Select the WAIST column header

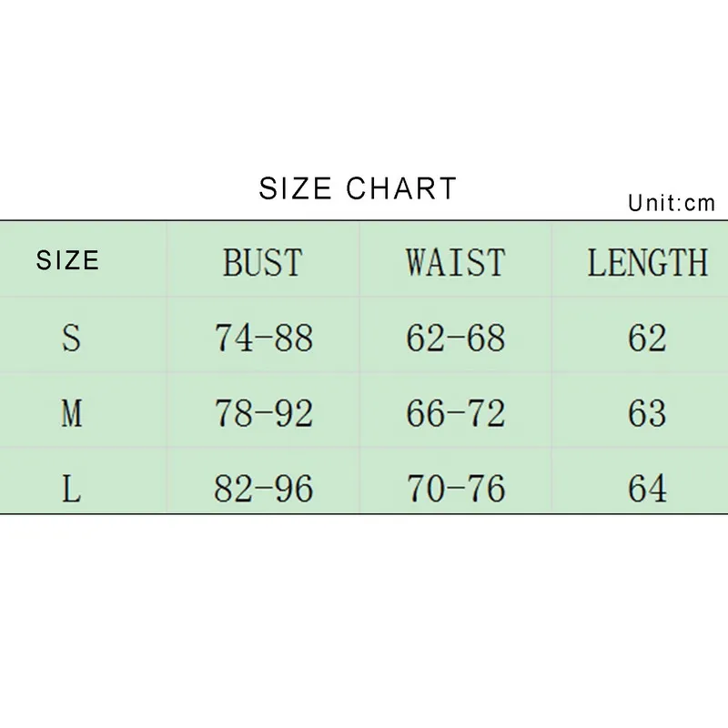pos(456,262)
